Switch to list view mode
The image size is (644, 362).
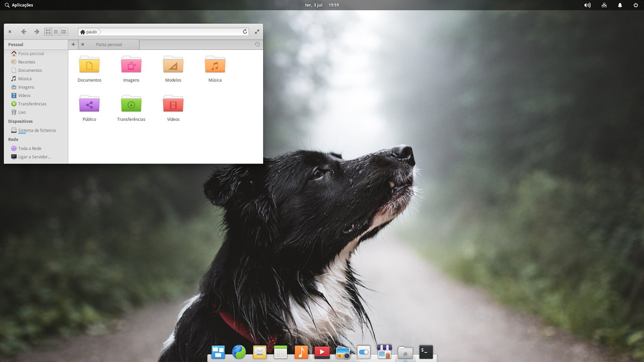coord(56,32)
